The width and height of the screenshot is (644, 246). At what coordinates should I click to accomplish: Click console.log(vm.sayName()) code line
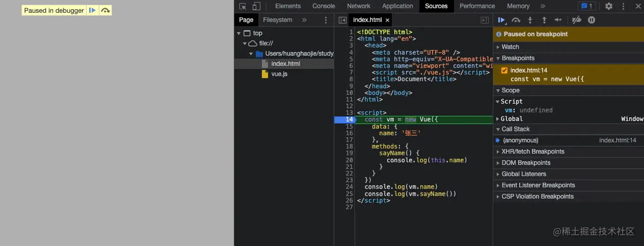point(410,194)
